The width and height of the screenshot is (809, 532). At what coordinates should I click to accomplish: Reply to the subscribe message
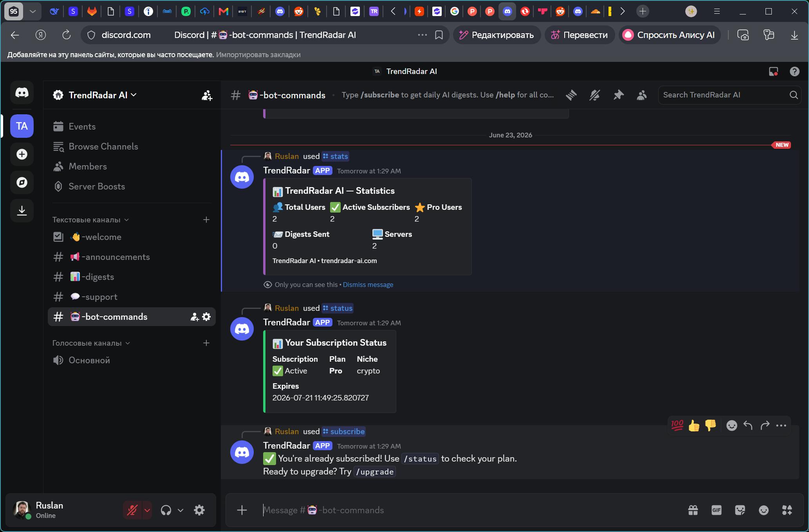[x=748, y=425]
